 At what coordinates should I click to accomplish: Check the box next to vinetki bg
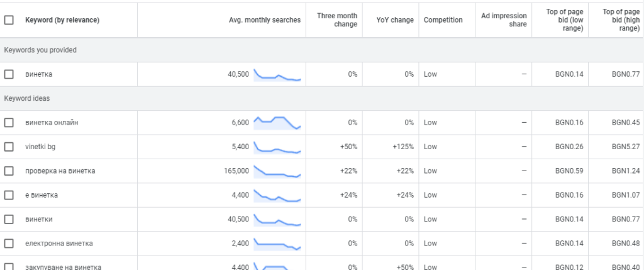coord(9,147)
